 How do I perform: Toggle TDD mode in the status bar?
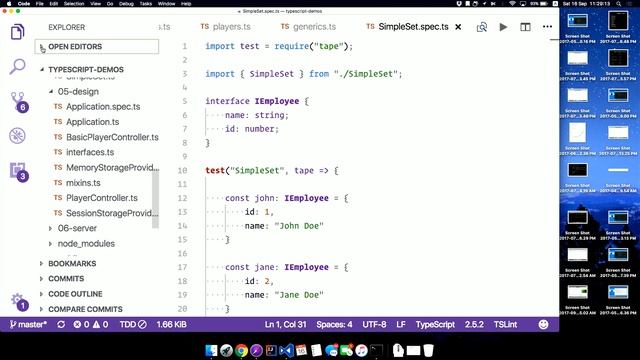click(x=133, y=324)
